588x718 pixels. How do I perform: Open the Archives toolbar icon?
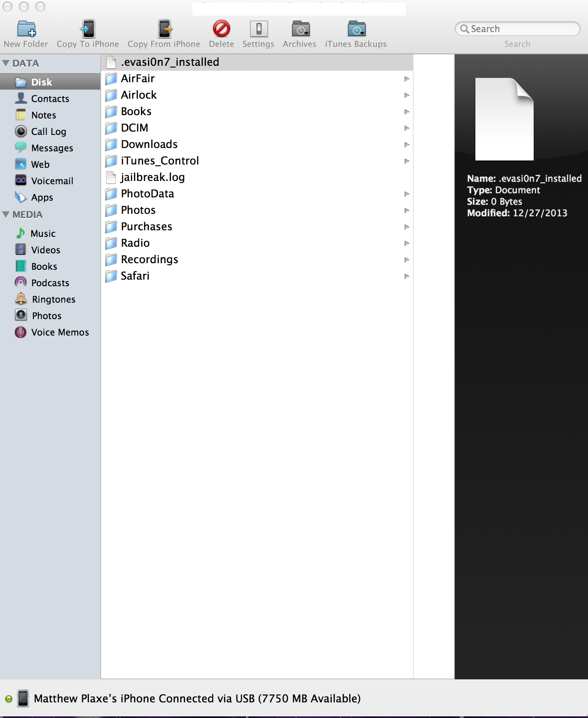point(301,29)
